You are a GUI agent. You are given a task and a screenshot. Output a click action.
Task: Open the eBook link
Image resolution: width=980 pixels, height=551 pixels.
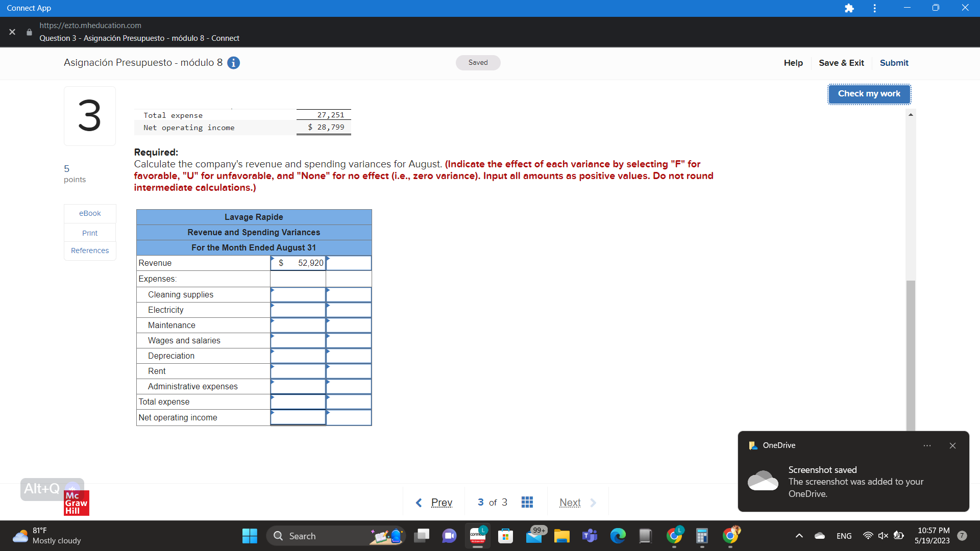pyautogui.click(x=89, y=213)
